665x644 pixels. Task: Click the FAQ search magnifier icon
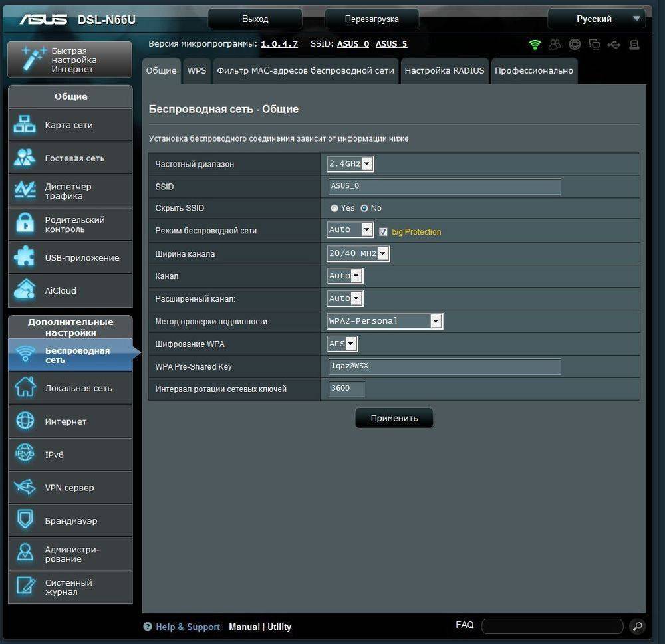pyautogui.click(x=636, y=626)
